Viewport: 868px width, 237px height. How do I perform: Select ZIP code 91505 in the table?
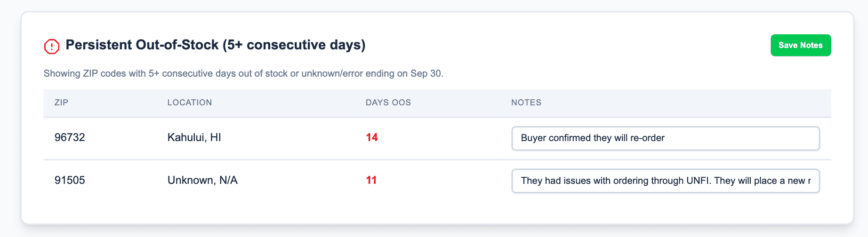tap(70, 180)
